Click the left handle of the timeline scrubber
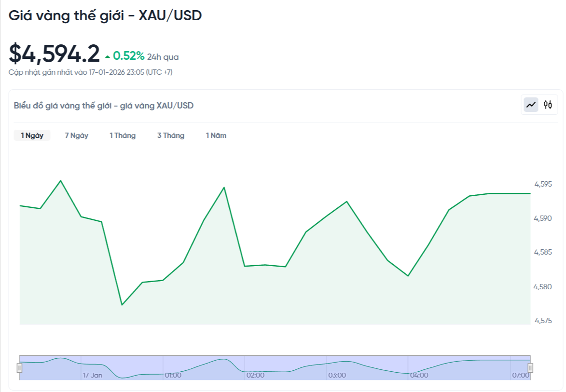 (20, 368)
